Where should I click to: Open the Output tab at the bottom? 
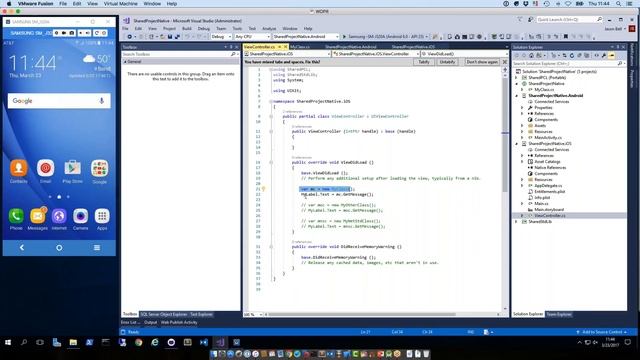click(x=150, y=322)
